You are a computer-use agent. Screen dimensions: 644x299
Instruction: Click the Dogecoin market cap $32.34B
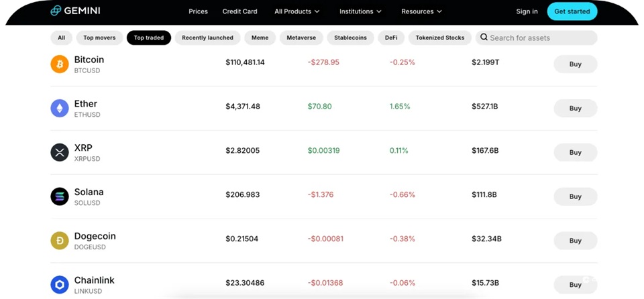(486, 239)
